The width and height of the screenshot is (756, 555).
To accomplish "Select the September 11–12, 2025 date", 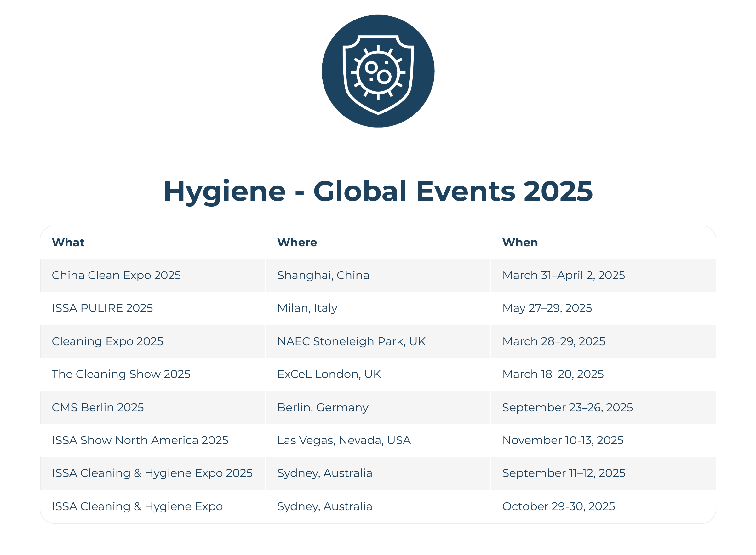I will pos(564,473).
